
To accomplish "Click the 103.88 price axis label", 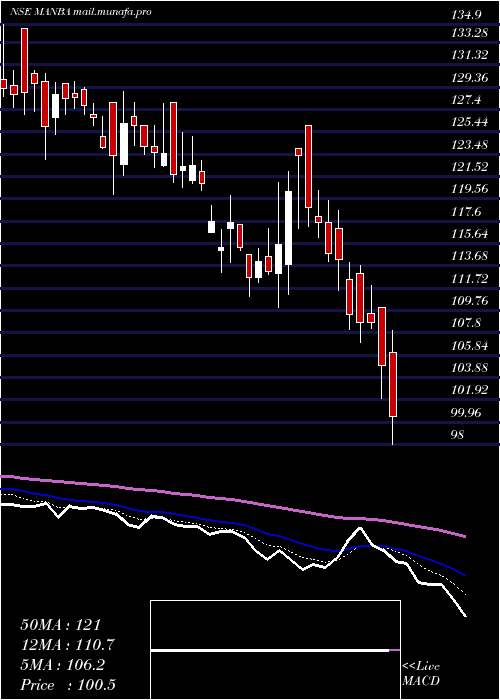I will coord(471,368).
